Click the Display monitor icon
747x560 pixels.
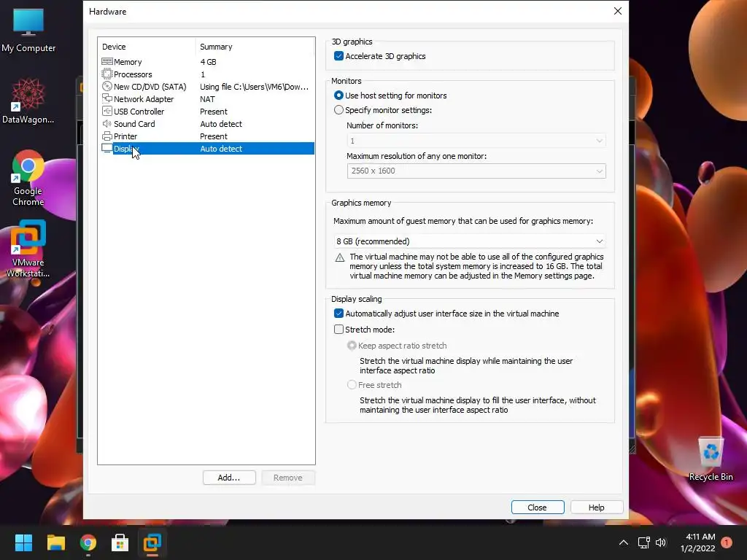107,149
